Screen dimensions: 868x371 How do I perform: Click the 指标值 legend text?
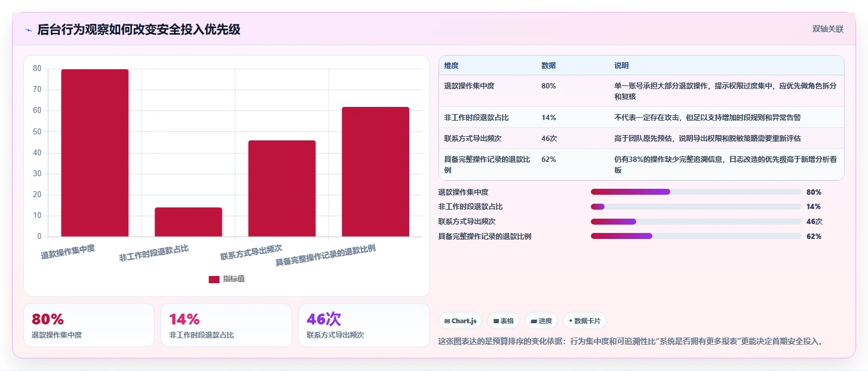pos(234,279)
